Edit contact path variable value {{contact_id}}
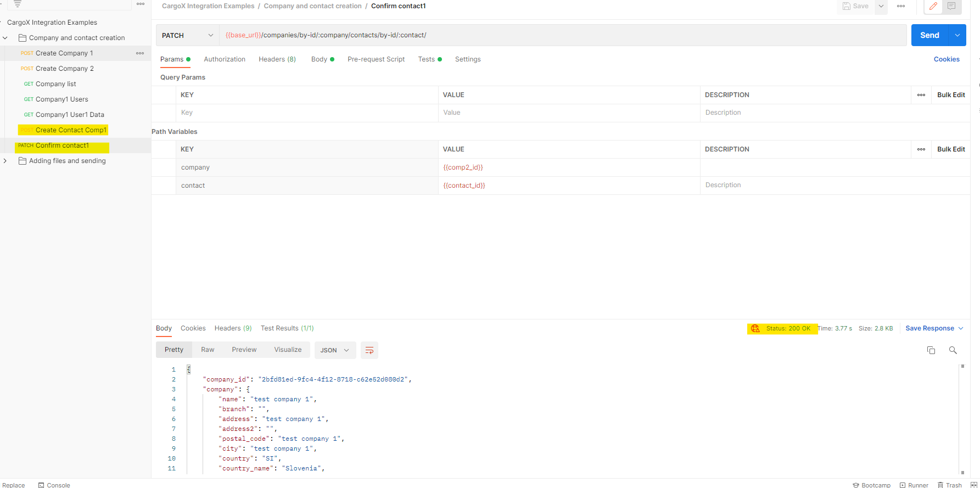The width and height of the screenshot is (980, 488). coord(569,186)
